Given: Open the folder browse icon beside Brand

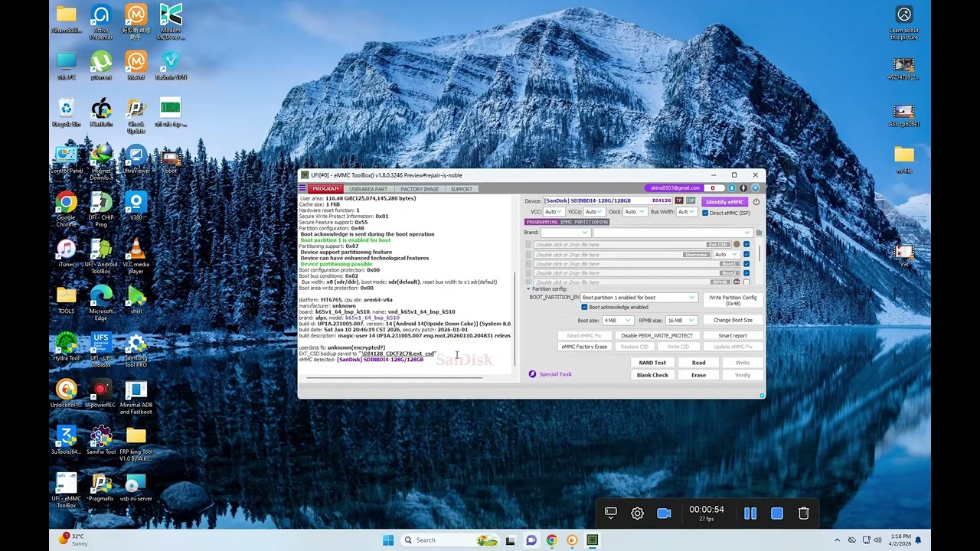Looking at the screenshot, I should 759,233.
